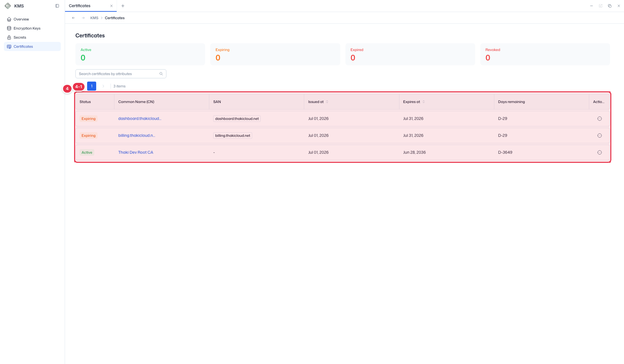Click the Revoked summary card
Image resolution: width=624 pixels, height=364 pixels.
(x=545, y=54)
